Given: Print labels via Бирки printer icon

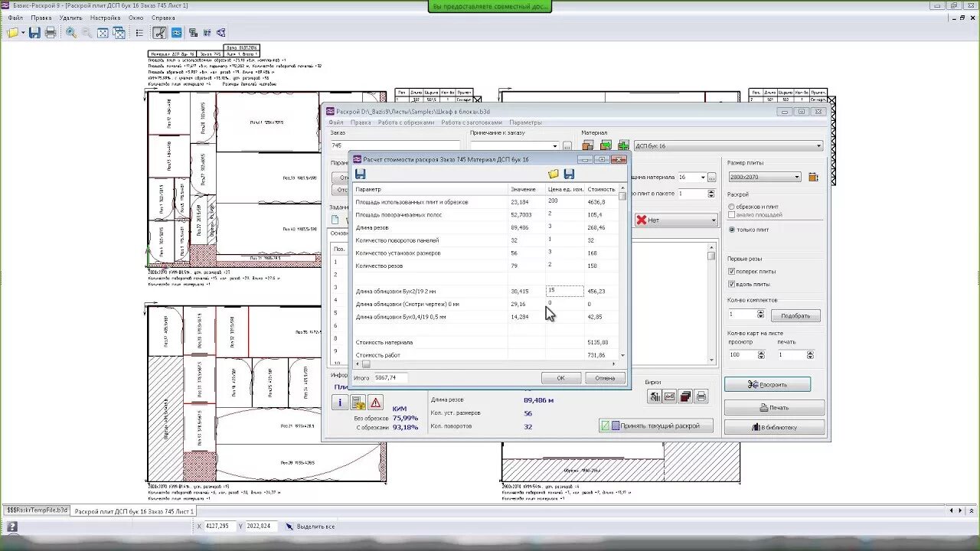Looking at the screenshot, I should (x=701, y=396).
